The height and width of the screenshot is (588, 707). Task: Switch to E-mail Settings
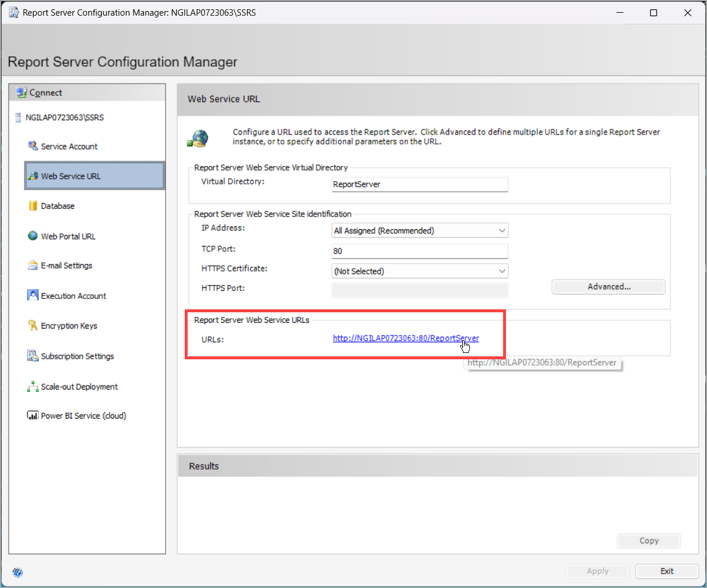coord(66,266)
